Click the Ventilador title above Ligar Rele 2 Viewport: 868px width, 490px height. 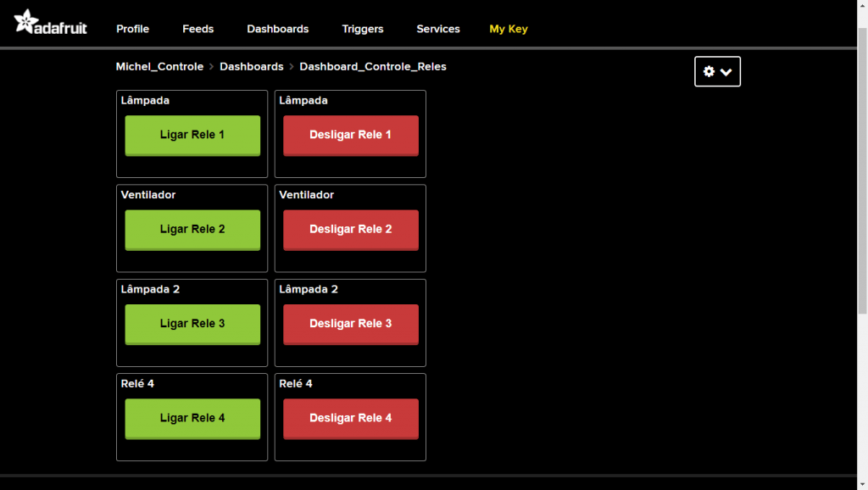pos(148,195)
